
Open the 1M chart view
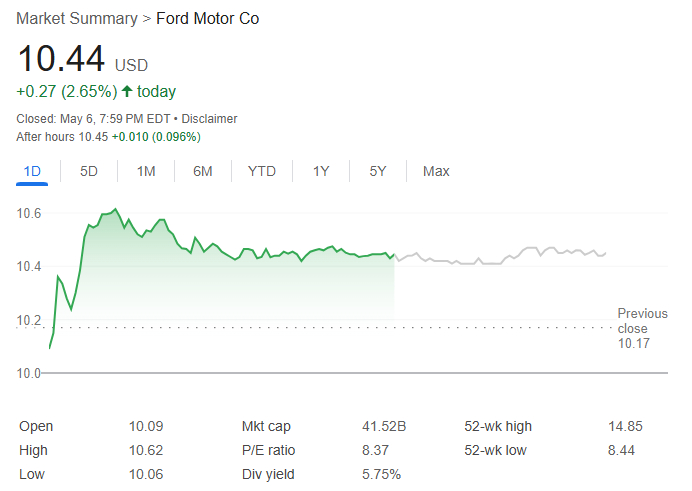coord(146,171)
